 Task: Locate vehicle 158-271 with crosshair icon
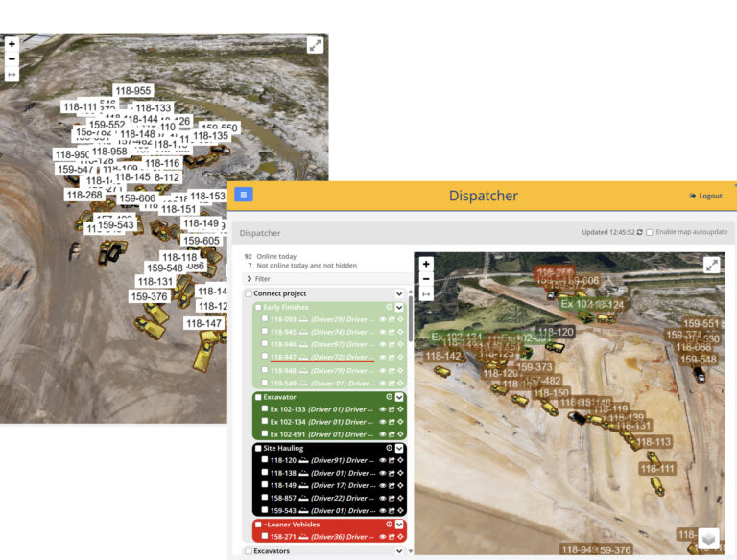pyautogui.click(x=400, y=537)
